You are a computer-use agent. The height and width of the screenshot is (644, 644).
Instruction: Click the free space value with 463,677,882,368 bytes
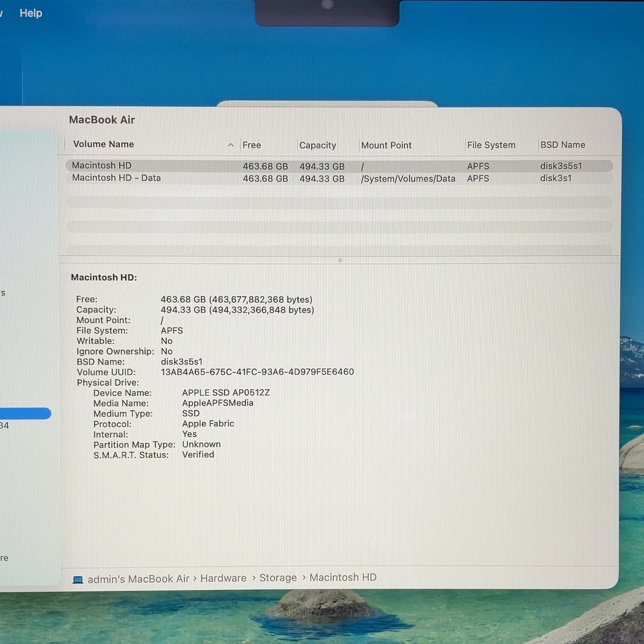(237, 299)
